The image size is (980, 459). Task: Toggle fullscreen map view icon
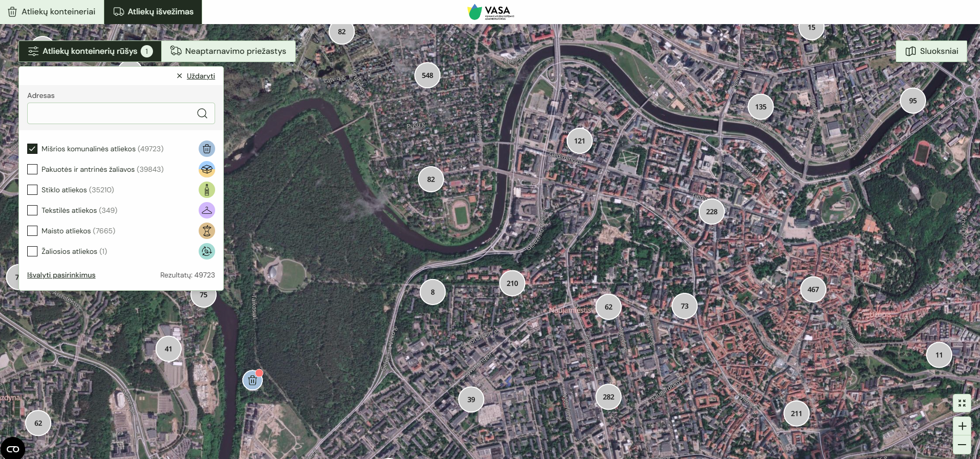tap(962, 403)
